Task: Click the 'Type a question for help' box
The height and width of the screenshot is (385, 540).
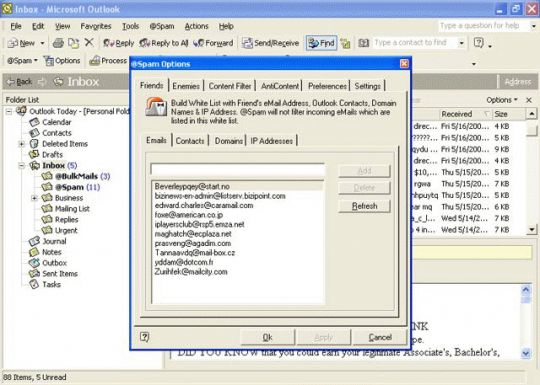Action: click(484, 26)
